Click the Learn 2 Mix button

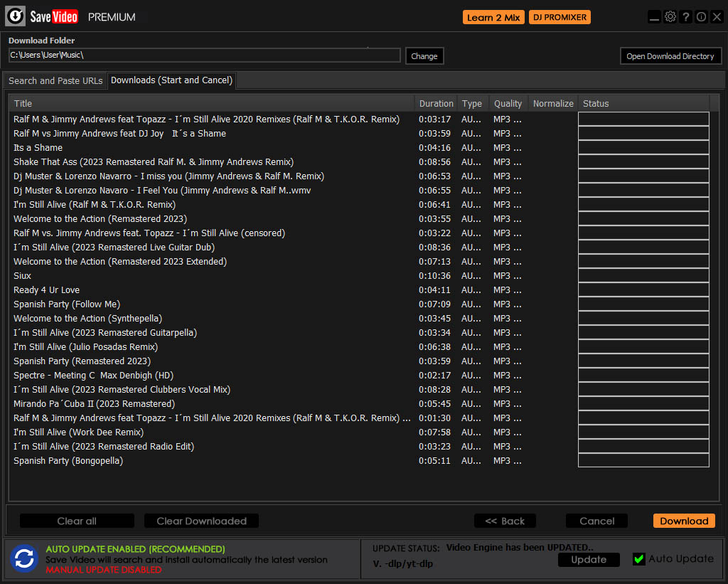[493, 18]
